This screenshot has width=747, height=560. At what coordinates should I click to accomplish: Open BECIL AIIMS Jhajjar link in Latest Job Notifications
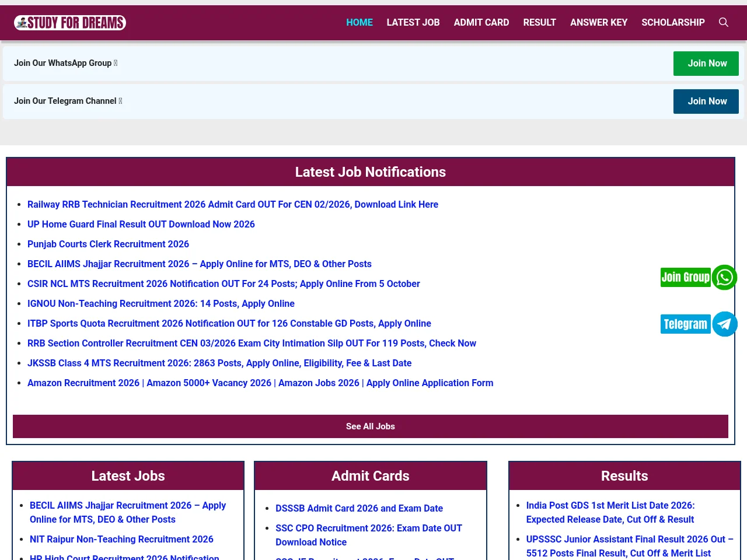200,264
